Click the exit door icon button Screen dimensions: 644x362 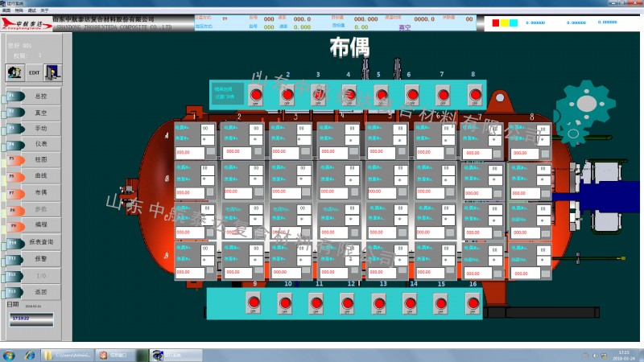coord(52,72)
